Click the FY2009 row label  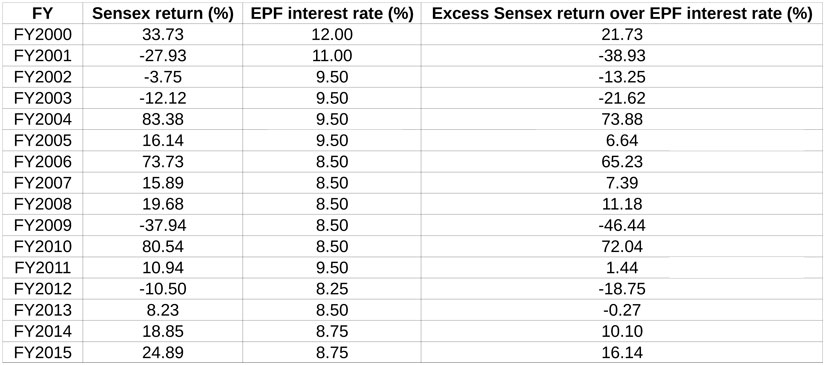[42, 226]
